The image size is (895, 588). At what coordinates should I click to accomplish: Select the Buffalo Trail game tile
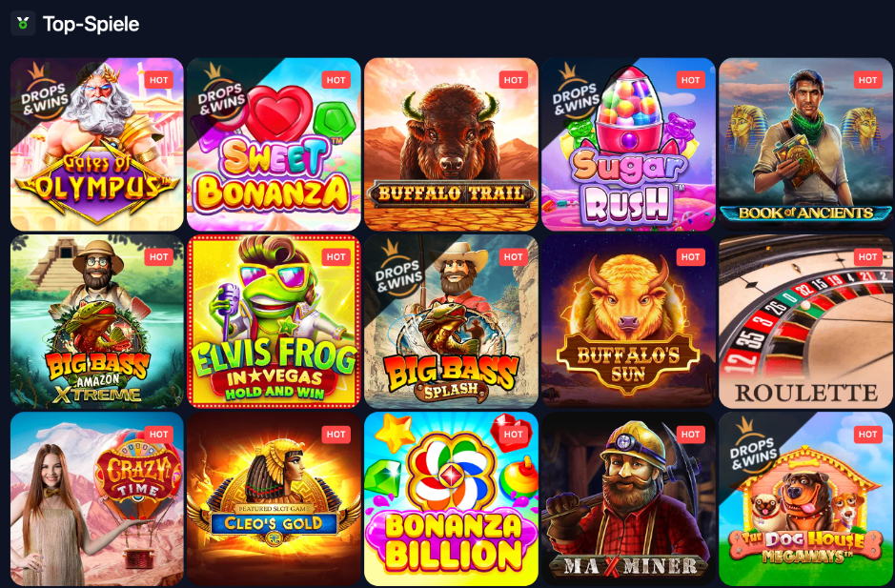pos(451,144)
